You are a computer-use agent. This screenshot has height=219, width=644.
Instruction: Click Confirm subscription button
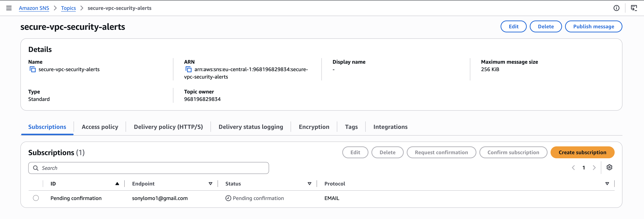pyautogui.click(x=513, y=152)
